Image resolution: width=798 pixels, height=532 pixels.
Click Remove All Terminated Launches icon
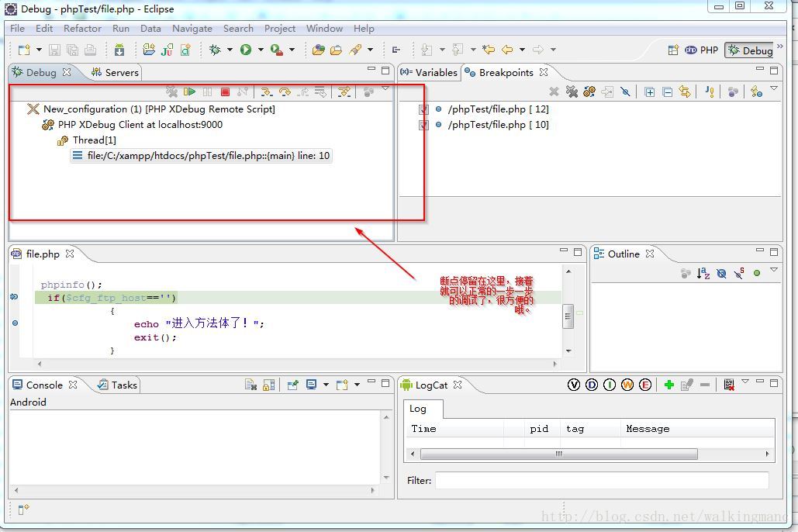(x=171, y=92)
